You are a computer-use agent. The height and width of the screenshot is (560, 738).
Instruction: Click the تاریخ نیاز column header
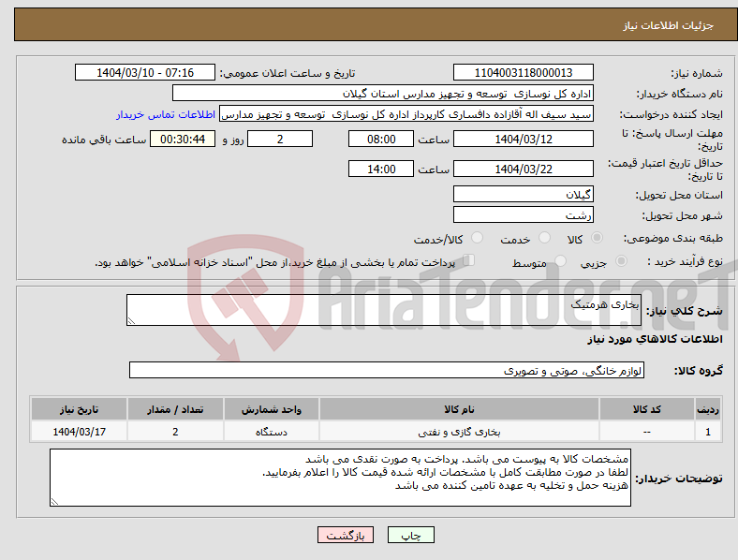pos(79,409)
